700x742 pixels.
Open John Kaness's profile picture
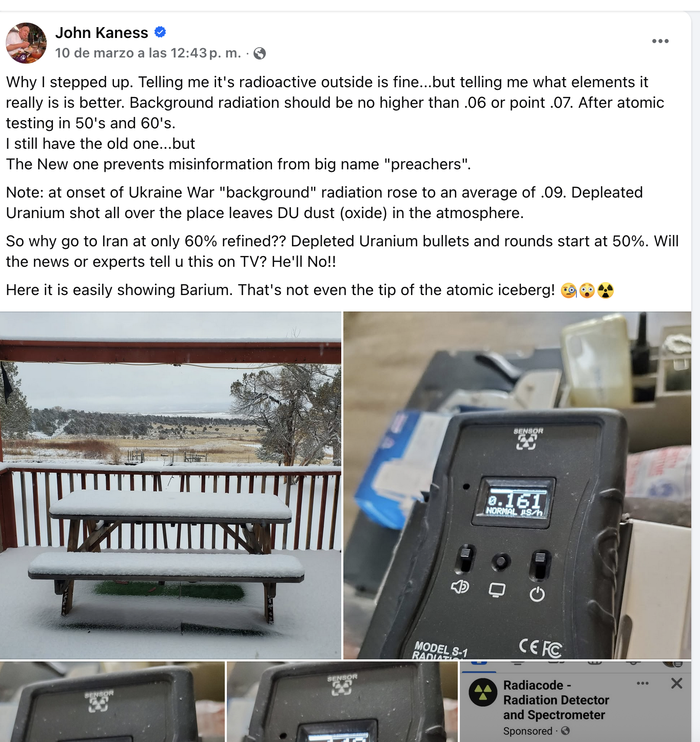(26, 43)
